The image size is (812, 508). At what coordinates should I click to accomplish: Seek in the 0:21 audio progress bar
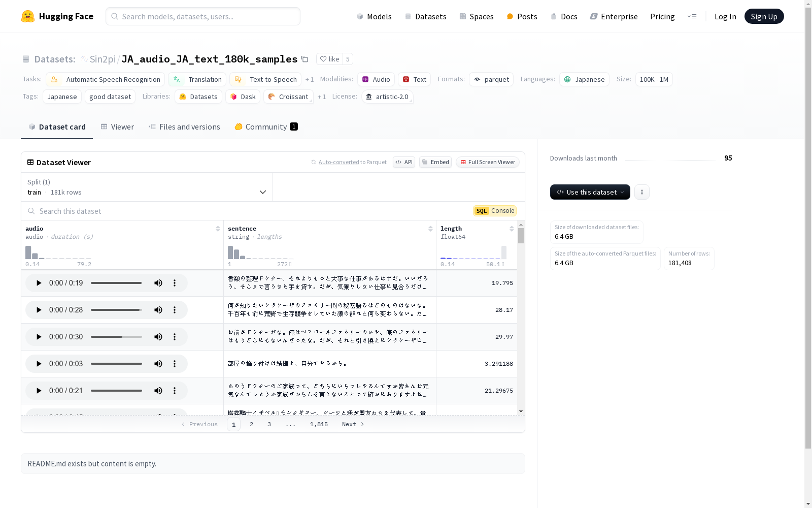(116, 391)
